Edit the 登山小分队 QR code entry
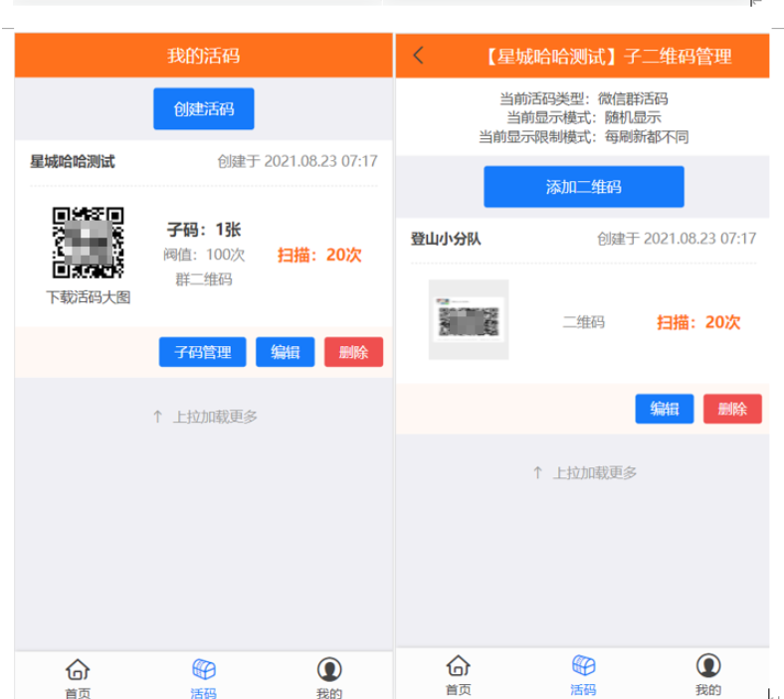The height and width of the screenshot is (699, 784). click(x=664, y=409)
